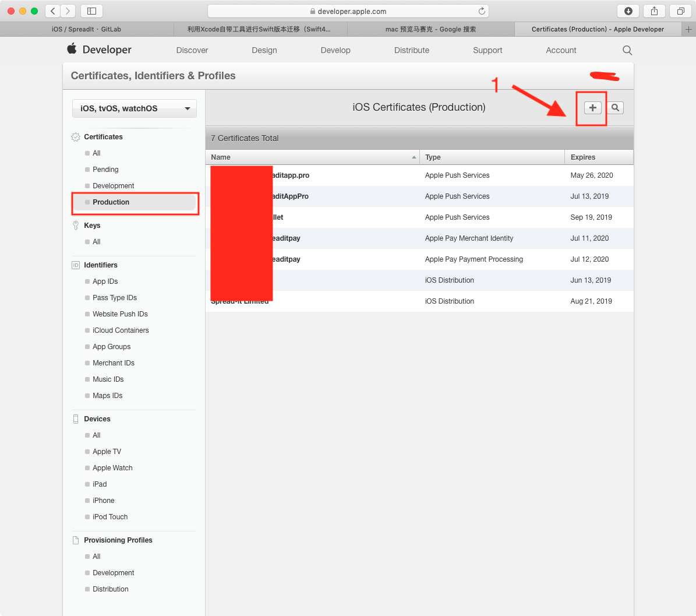Click the plus button to add certificate

(592, 108)
